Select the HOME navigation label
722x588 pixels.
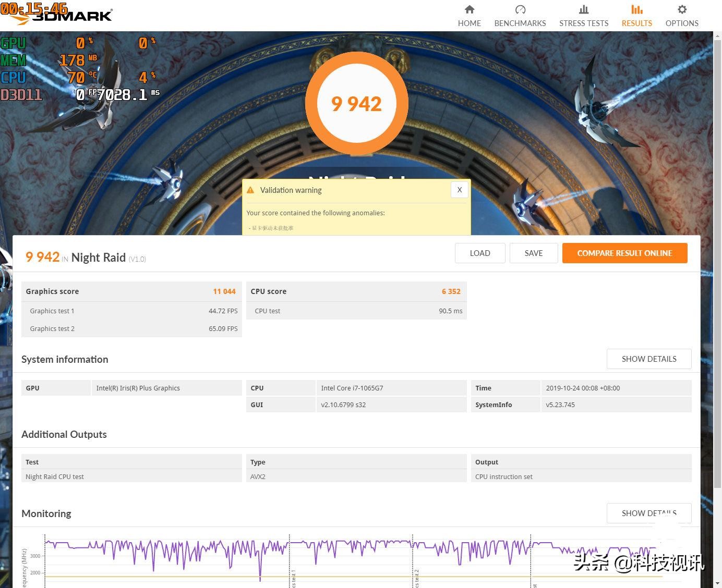tap(469, 23)
